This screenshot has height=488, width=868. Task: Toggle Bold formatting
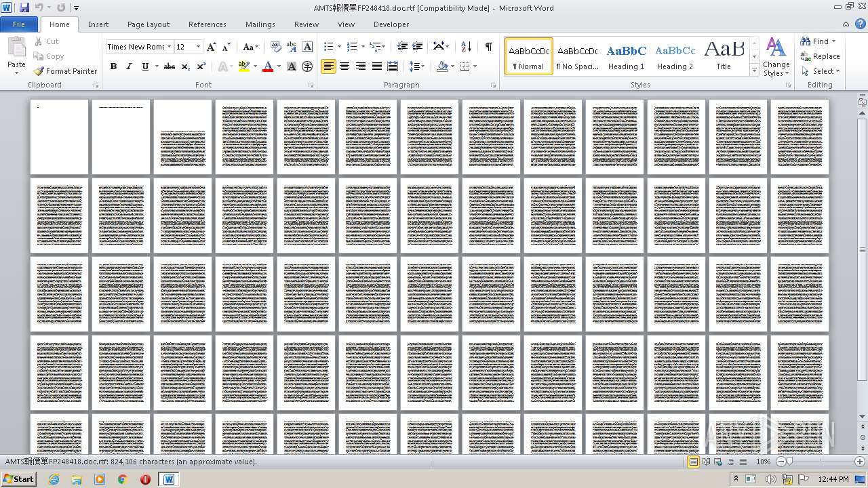tap(113, 66)
